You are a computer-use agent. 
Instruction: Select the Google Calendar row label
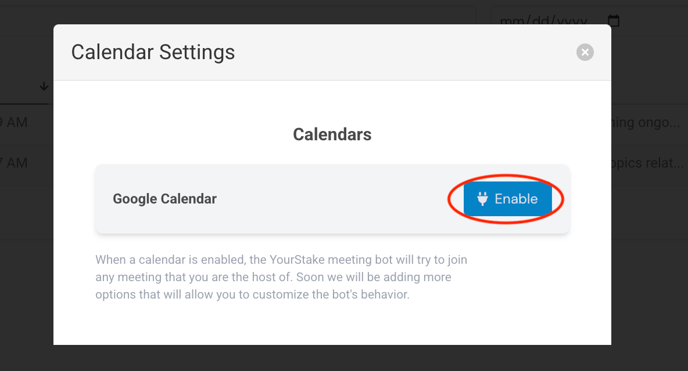coord(165,199)
